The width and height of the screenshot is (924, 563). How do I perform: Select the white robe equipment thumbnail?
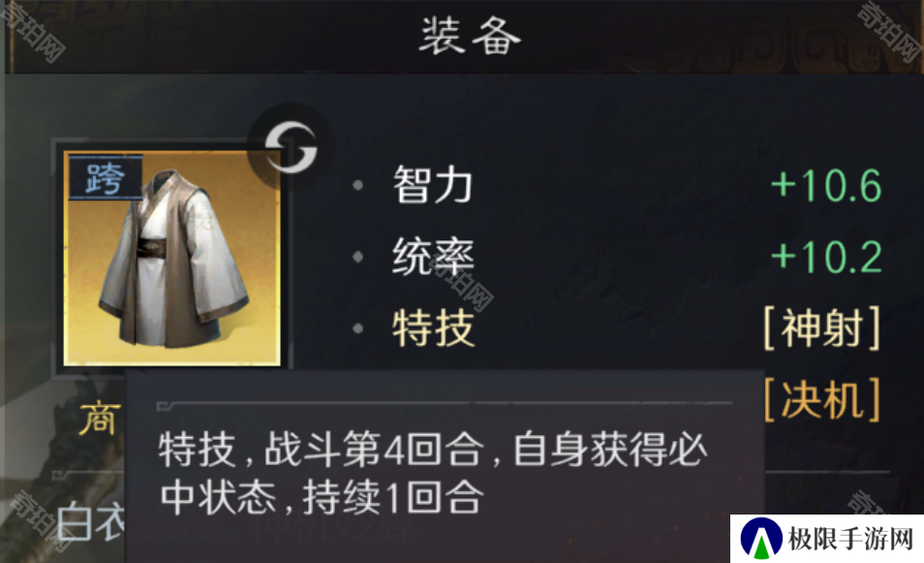click(172, 258)
